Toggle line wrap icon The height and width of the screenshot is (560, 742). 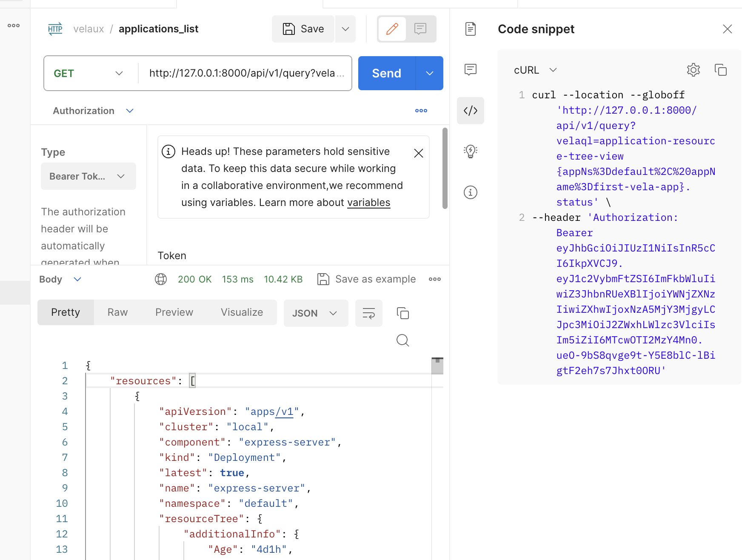[369, 313]
